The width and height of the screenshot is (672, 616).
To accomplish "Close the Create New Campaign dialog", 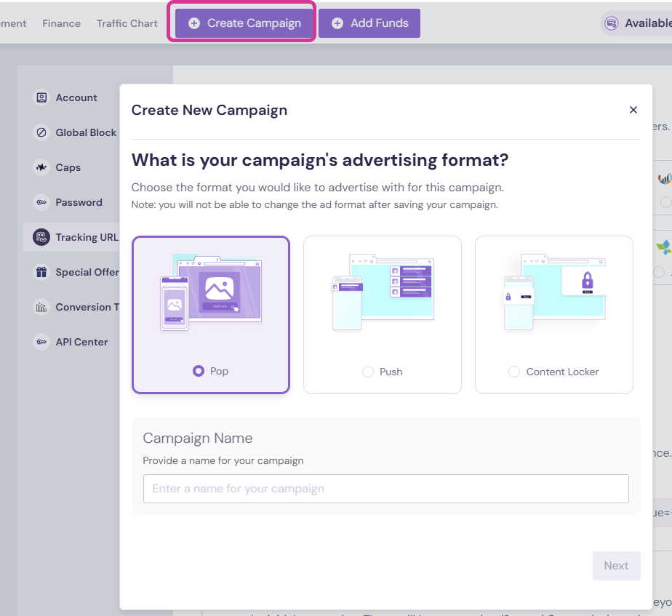I will [633, 109].
